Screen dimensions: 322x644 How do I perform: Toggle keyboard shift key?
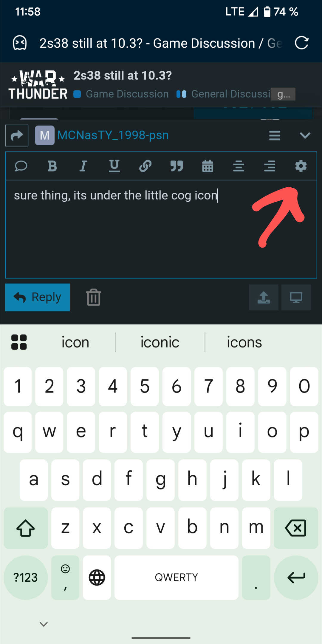(26, 528)
